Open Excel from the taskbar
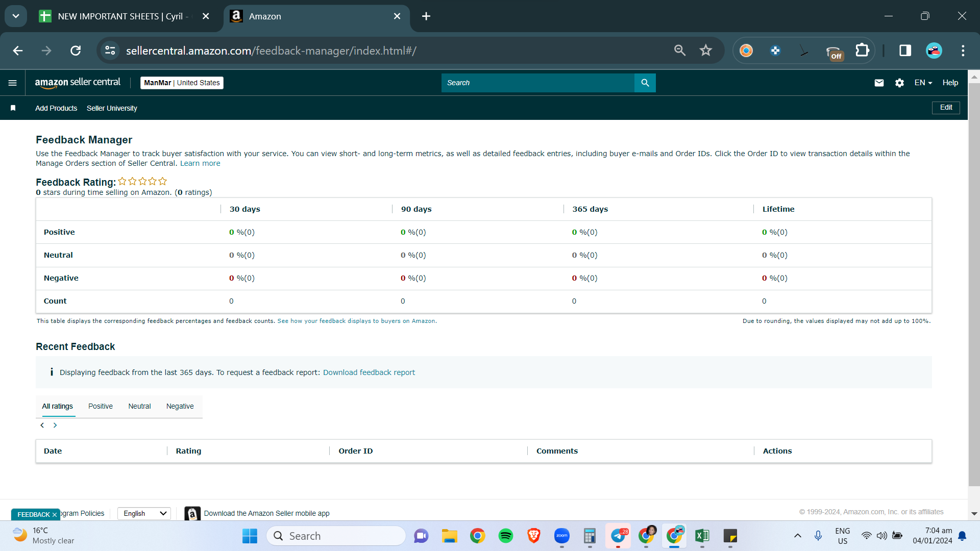The width and height of the screenshot is (980, 551). click(702, 536)
